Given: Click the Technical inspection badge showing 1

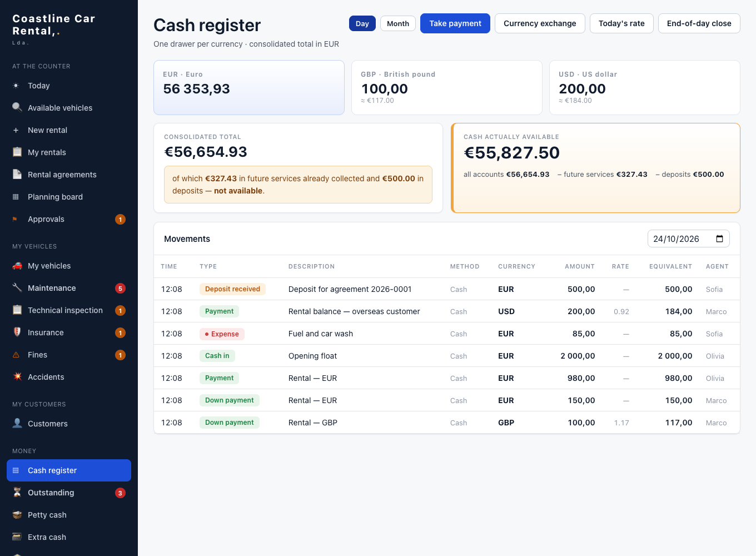Looking at the screenshot, I should click(120, 310).
